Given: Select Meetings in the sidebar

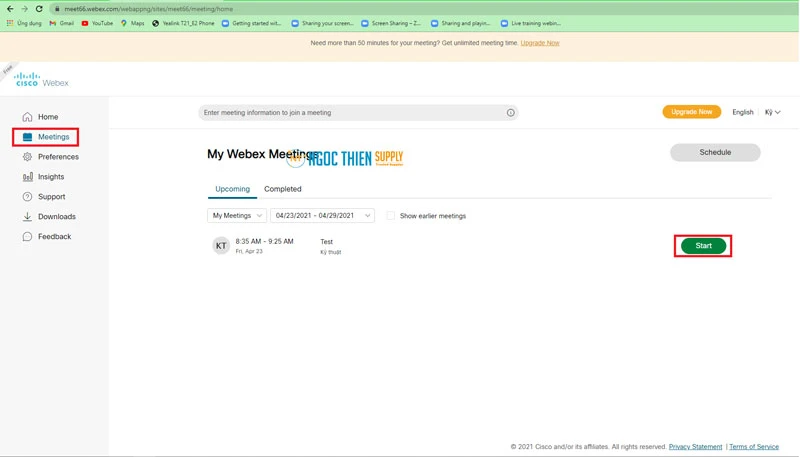Looking at the screenshot, I should click(54, 137).
